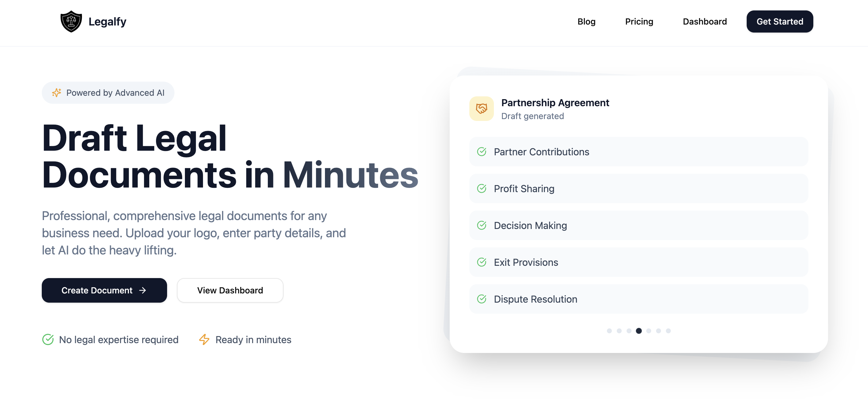This screenshot has height=399, width=868.
Task: Click the View Dashboard button
Action: point(230,290)
